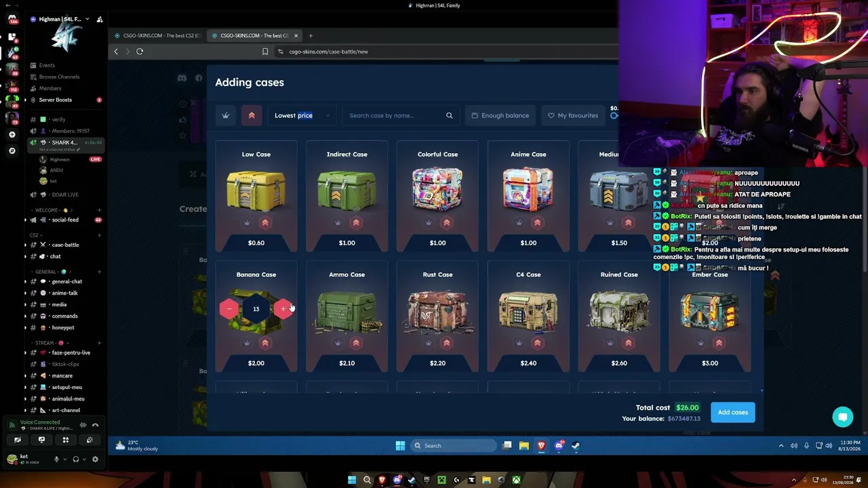
Task: Toggle Discord camera in voice panel
Action: [x=18, y=440]
